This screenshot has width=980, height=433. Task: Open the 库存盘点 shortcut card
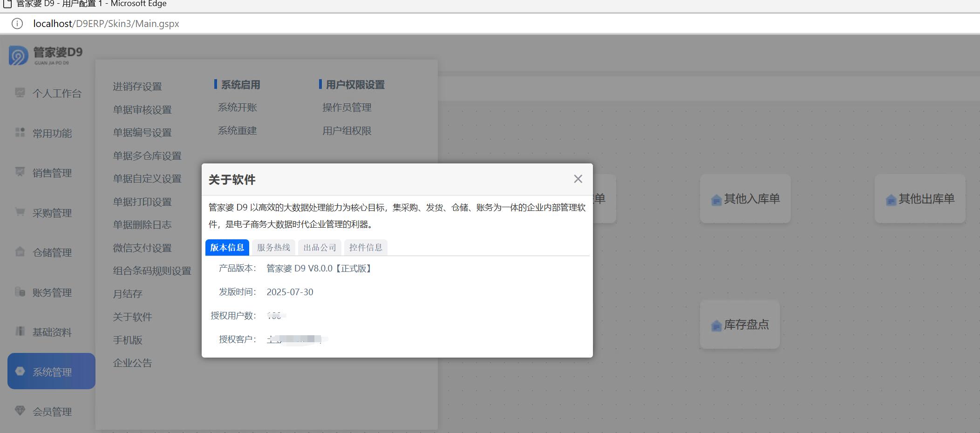[x=740, y=325]
